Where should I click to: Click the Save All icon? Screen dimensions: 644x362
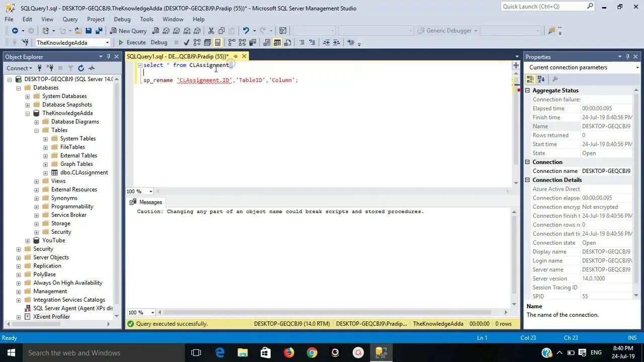pyautogui.click(x=99, y=31)
